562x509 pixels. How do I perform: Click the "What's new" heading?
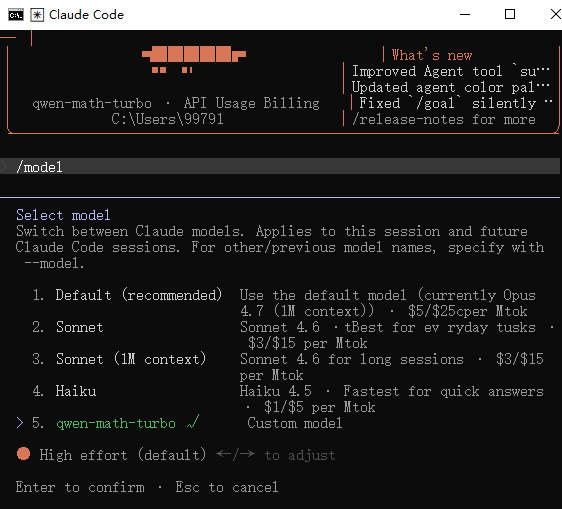click(x=432, y=55)
